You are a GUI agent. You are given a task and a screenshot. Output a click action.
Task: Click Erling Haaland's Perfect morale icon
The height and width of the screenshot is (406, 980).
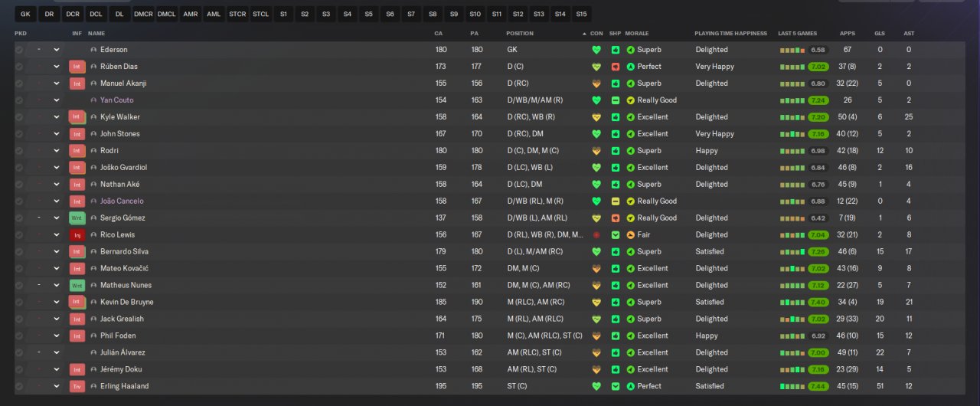[x=630, y=387]
